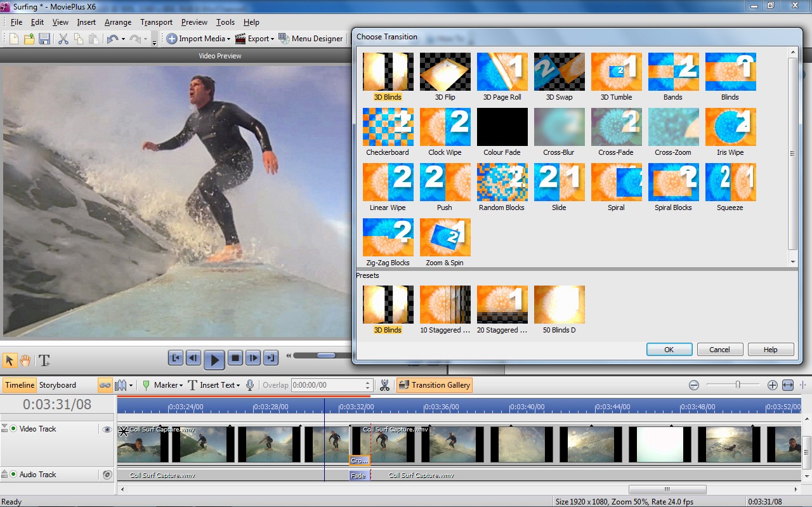Confirm transition choice with OK

pyautogui.click(x=669, y=349)
